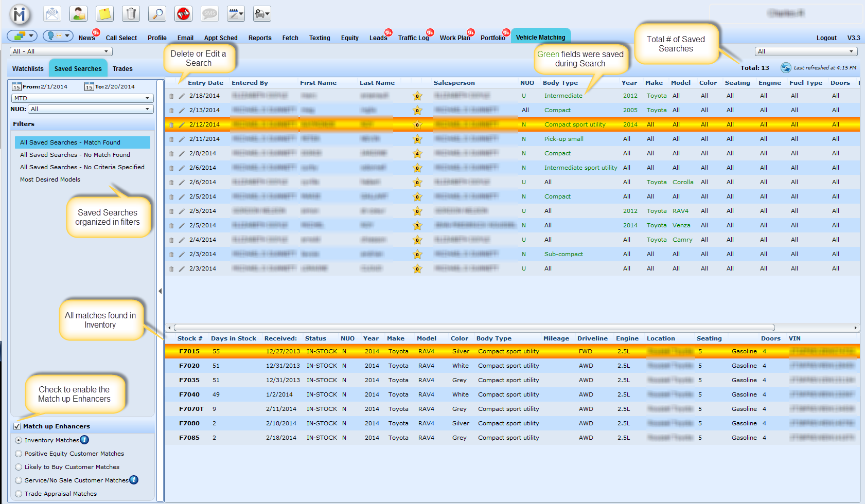865x504 pixels.
Task: Uncheck the Match up Enhancers checkbox
Action: [x=17, y=426]
